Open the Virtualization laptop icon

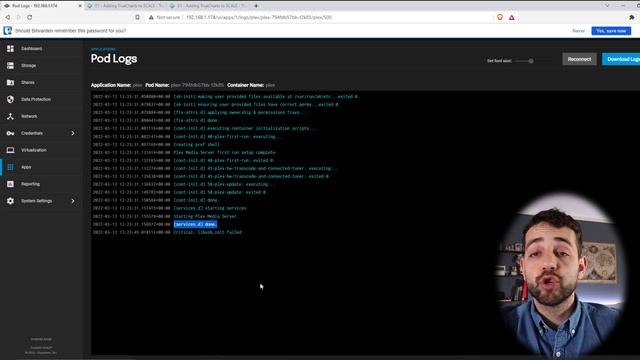[10, 150]
